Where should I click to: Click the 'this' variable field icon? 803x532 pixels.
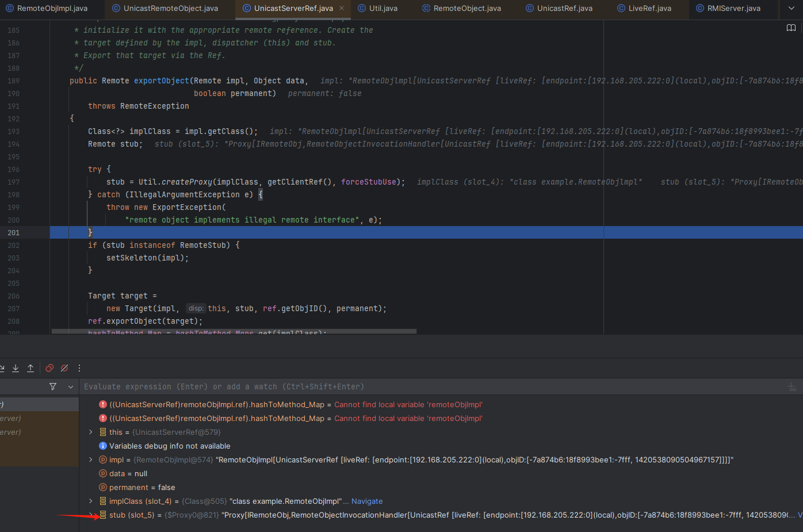(103, 432)
